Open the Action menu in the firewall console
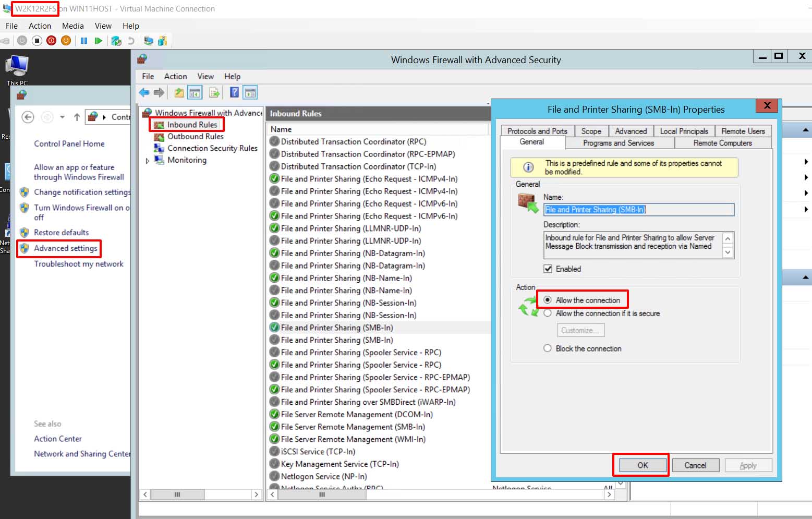This screenshot has height=519, width=812. [x=175, y=76]
